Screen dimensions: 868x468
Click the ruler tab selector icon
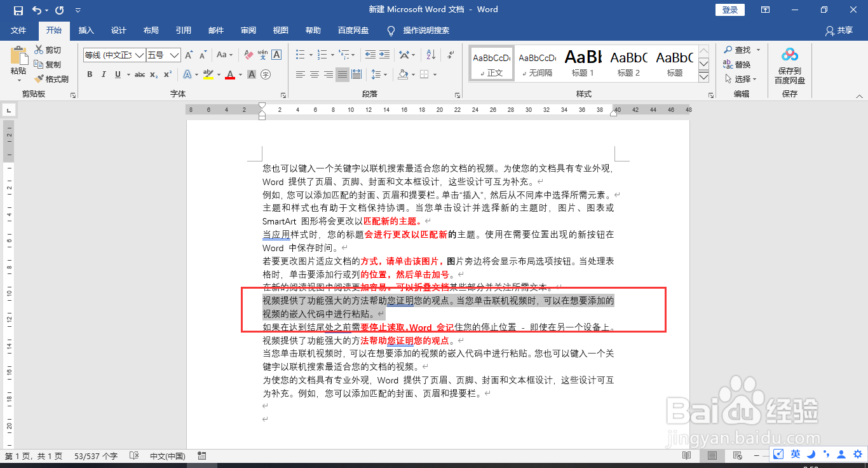tap(8, 110)
